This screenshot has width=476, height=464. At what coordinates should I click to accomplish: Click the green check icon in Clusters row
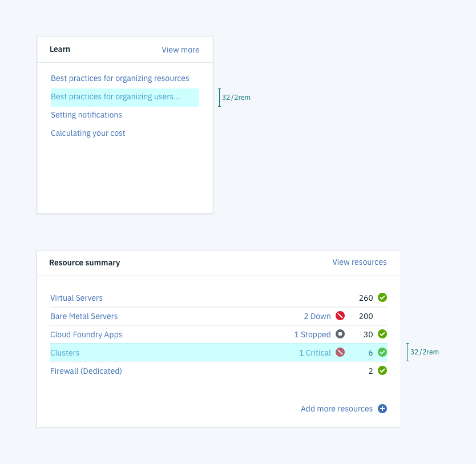point(382,353)
